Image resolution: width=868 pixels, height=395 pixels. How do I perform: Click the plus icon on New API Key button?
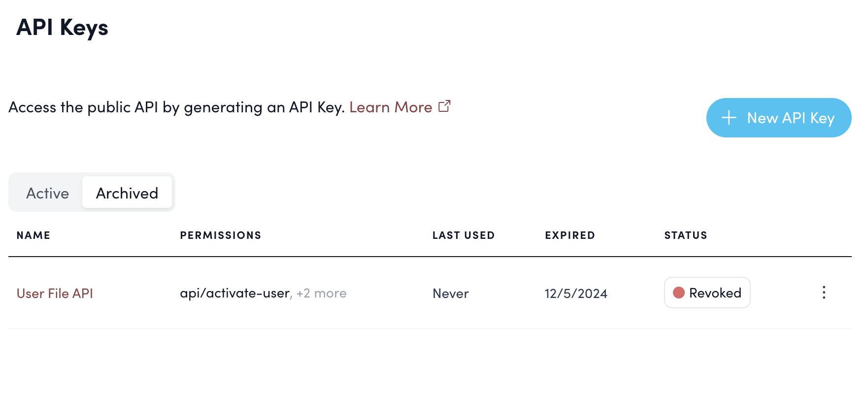728,118
